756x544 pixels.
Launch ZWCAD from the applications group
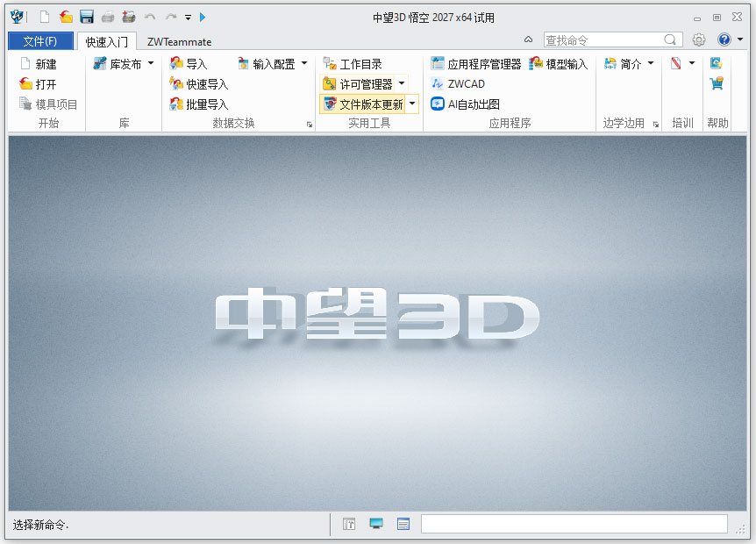click(458, 84)
